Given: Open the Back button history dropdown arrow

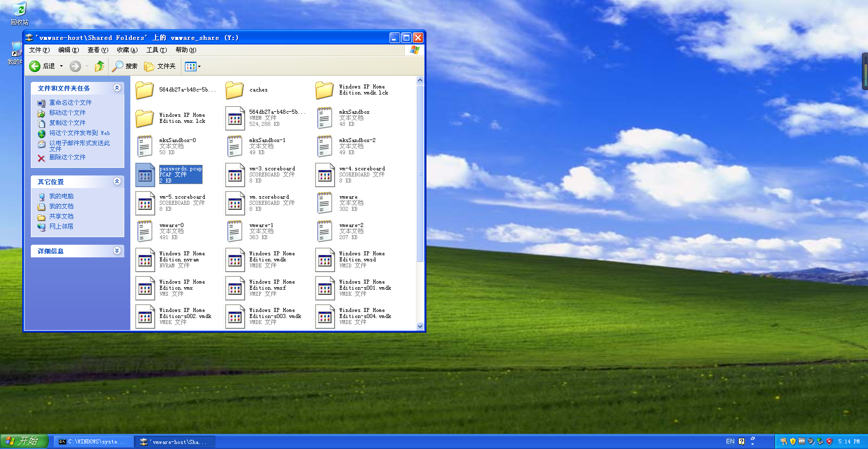Looking at the screenshot, I should [x=62, y=66].
